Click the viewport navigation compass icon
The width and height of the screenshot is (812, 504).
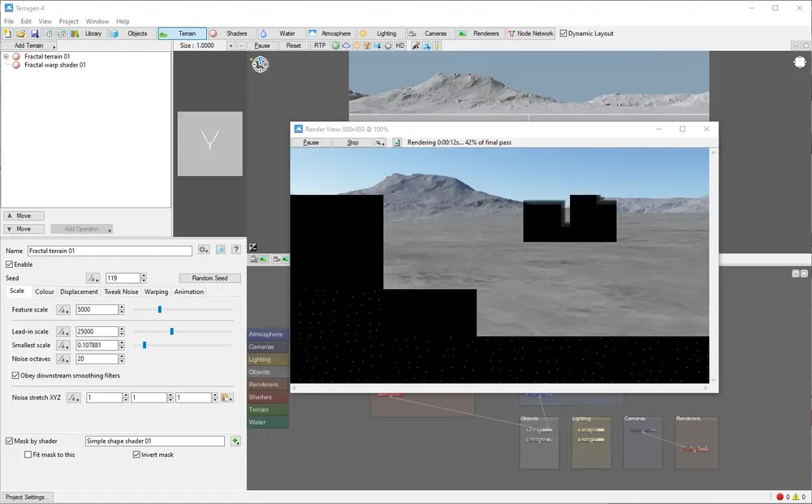pos(260,64)
